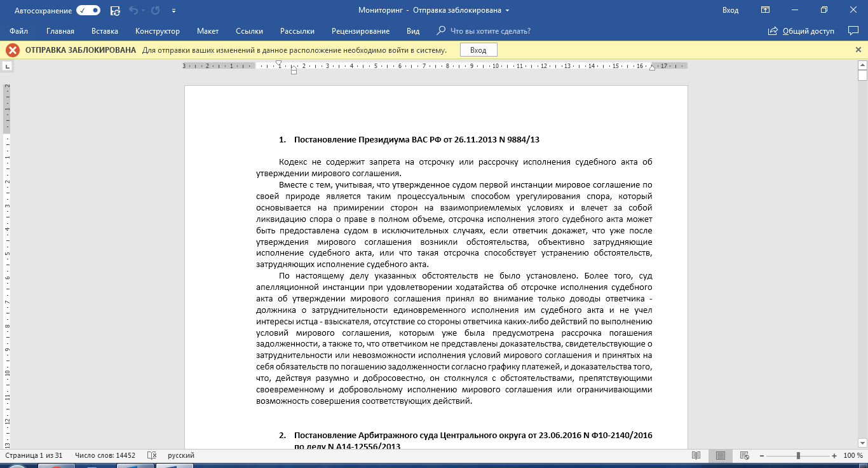Switch to Web Layout view icon

[x=744, y=455]
